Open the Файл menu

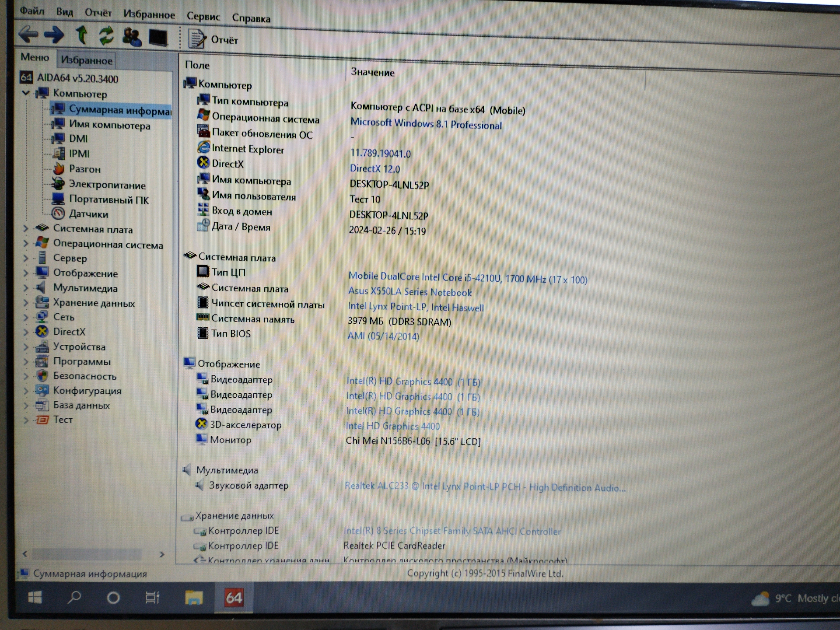(x=32, y=10)
